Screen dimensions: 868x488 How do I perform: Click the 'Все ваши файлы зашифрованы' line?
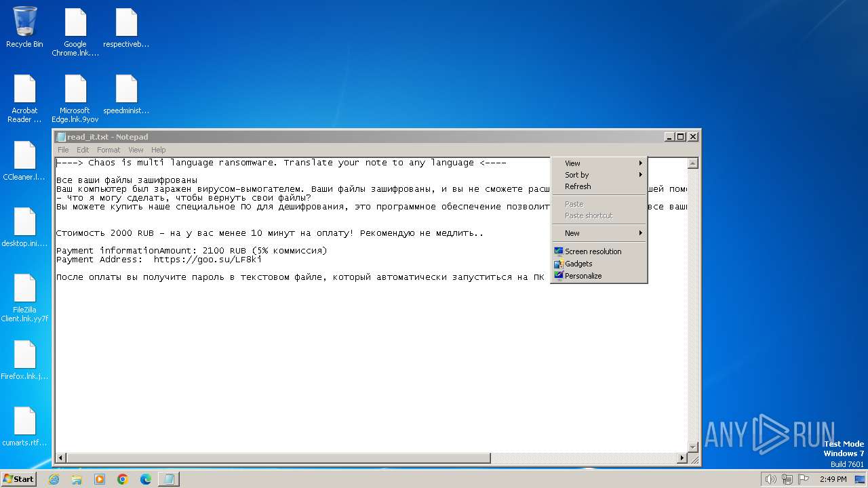(x=127, y=180)
